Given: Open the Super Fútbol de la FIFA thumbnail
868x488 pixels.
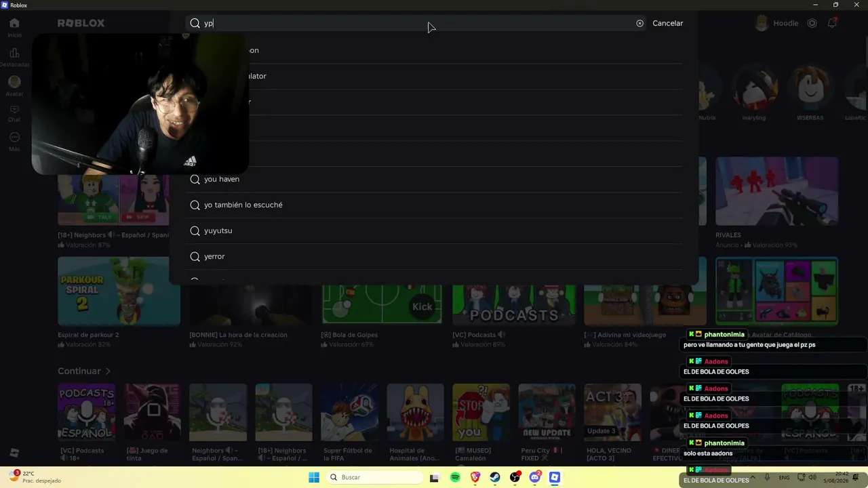Looking at the screenshot, I should coord(349,413).
